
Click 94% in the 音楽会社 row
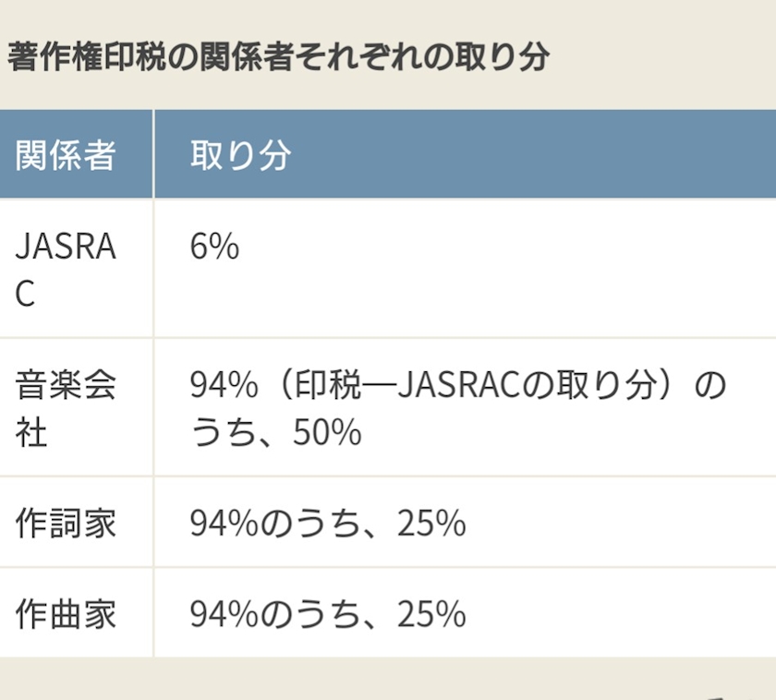click(224, 385)
